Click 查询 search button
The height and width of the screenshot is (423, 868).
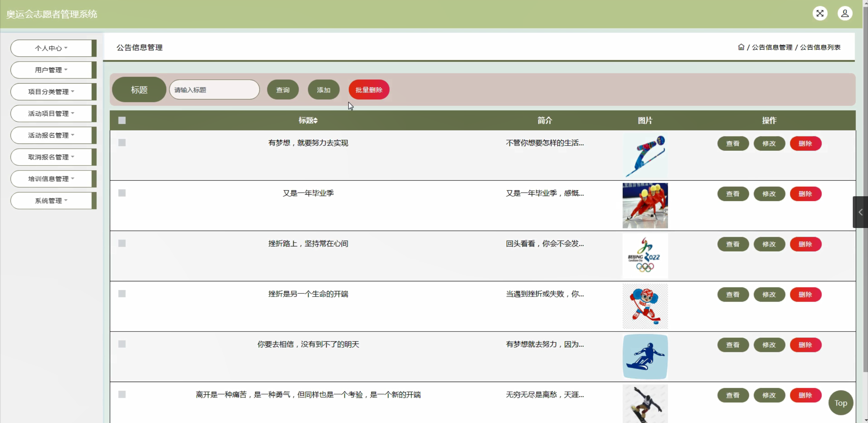pyautogui.click(x=282, y=90)
